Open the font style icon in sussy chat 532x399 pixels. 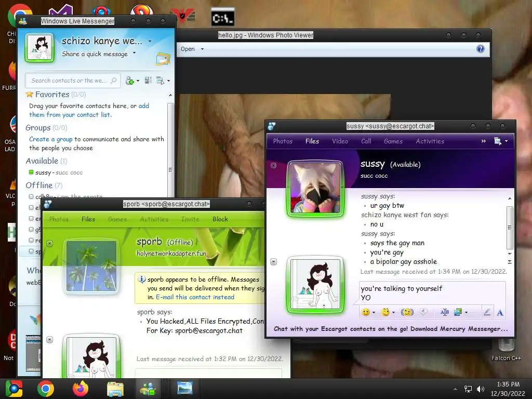point(445,312)
